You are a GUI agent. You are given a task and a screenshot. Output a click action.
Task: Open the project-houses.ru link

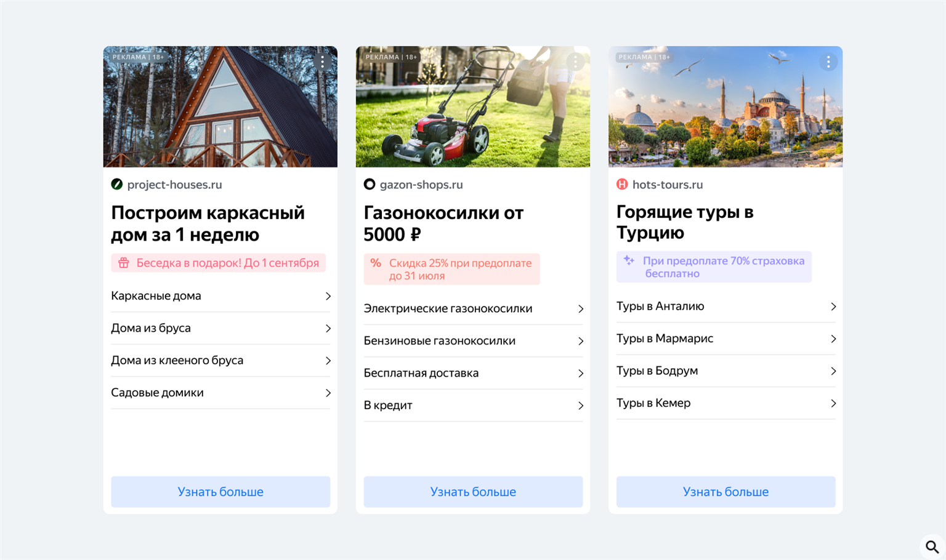click(x=174, y=185)
